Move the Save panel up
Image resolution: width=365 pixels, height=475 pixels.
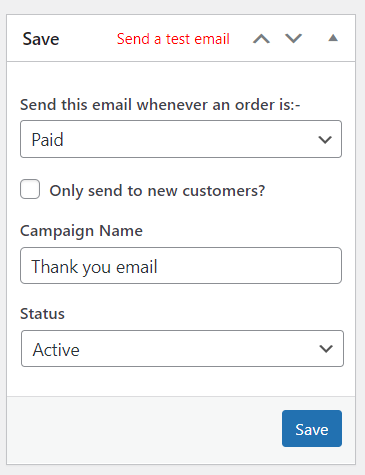[261, 39]
